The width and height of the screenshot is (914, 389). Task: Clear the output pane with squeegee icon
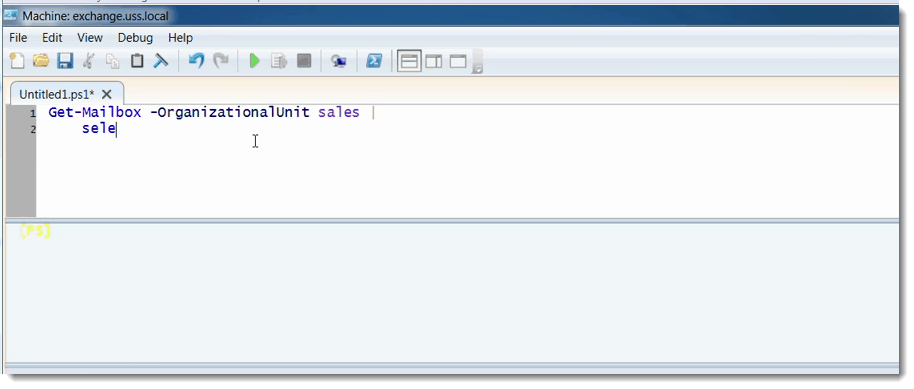click(161, 61)
